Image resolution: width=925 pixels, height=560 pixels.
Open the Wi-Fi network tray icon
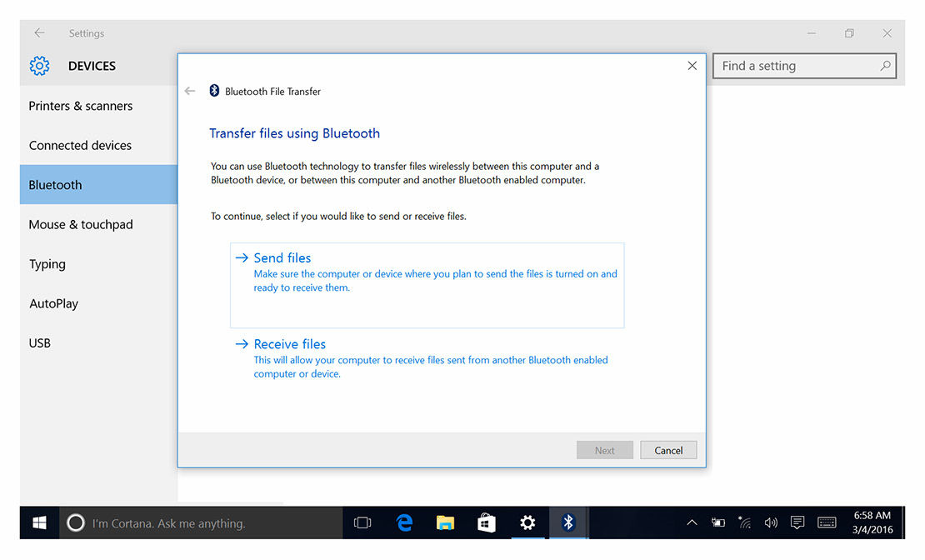point(744,522)
